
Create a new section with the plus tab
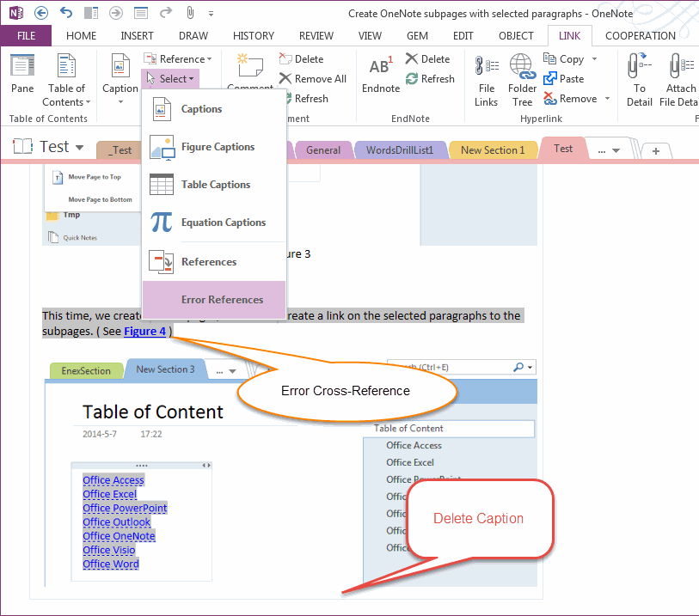(656, 151)
